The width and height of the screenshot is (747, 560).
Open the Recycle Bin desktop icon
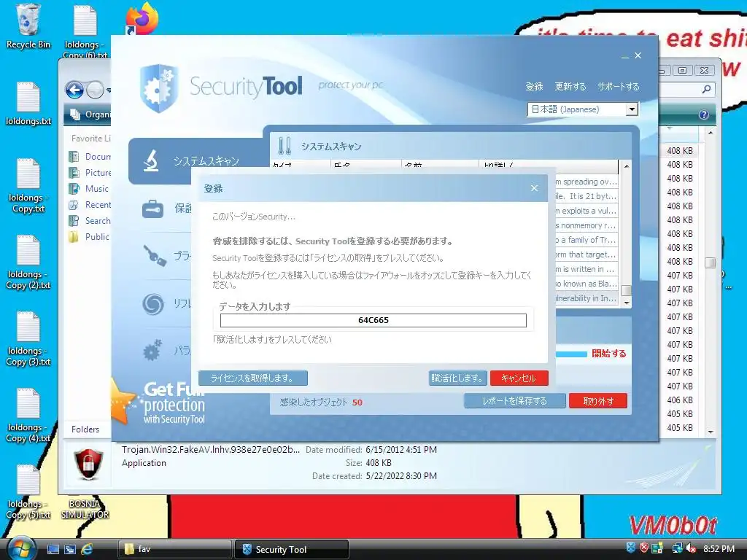tap(28, 26)
